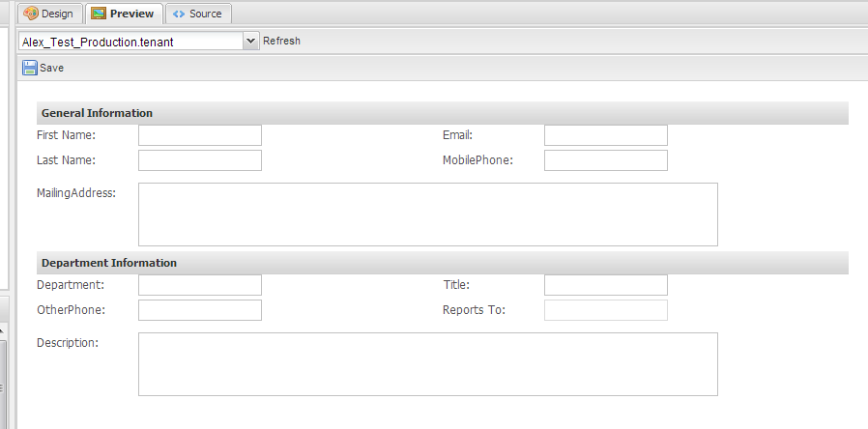Click the Refresh button

pyautogui.click(x=282, y=41)
